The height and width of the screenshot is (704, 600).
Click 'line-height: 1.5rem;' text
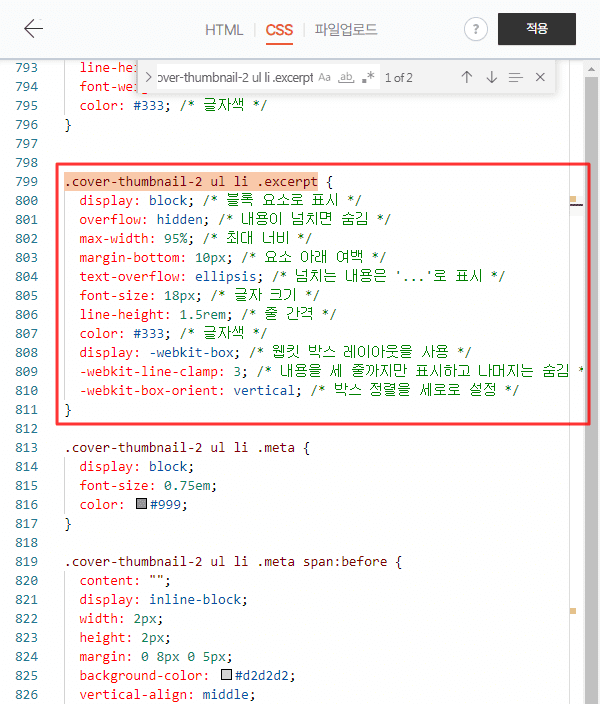point(156,314)
